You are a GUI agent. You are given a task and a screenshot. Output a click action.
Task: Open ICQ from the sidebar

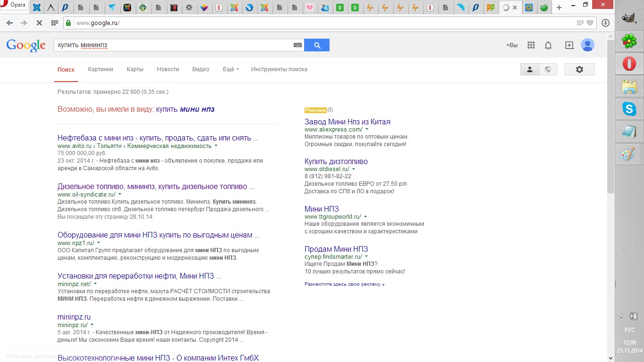point(629,41)
